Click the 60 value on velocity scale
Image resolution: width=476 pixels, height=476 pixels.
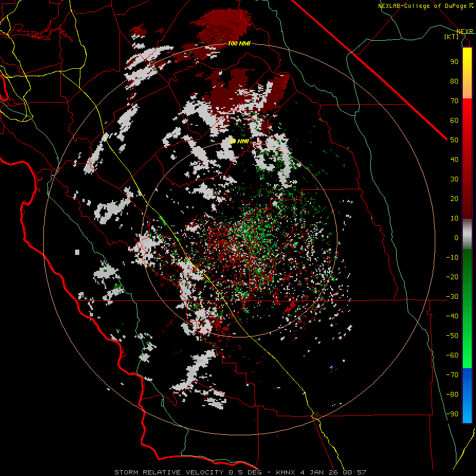(x=454, y=121)
